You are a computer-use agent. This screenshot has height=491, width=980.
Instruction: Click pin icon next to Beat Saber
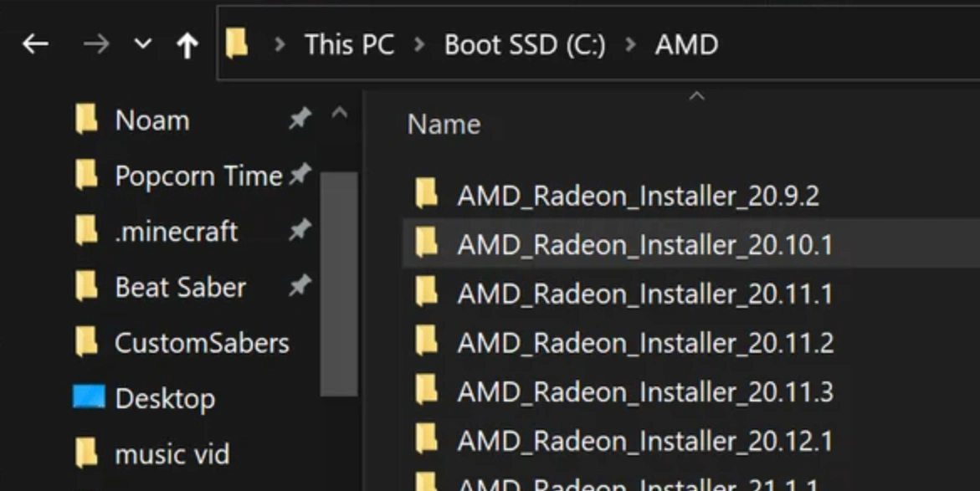click(300, 285)
